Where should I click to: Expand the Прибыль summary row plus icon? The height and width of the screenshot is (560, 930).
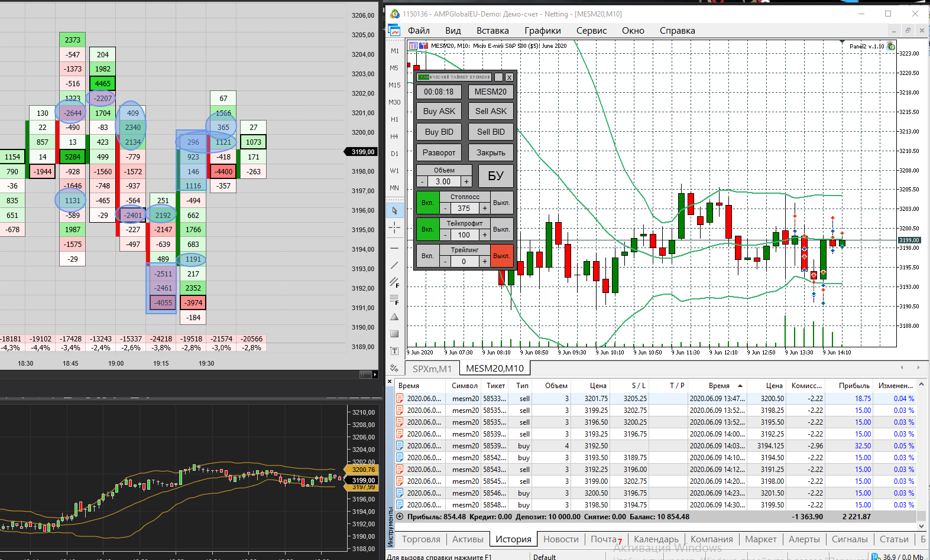[x=400, y=516]
